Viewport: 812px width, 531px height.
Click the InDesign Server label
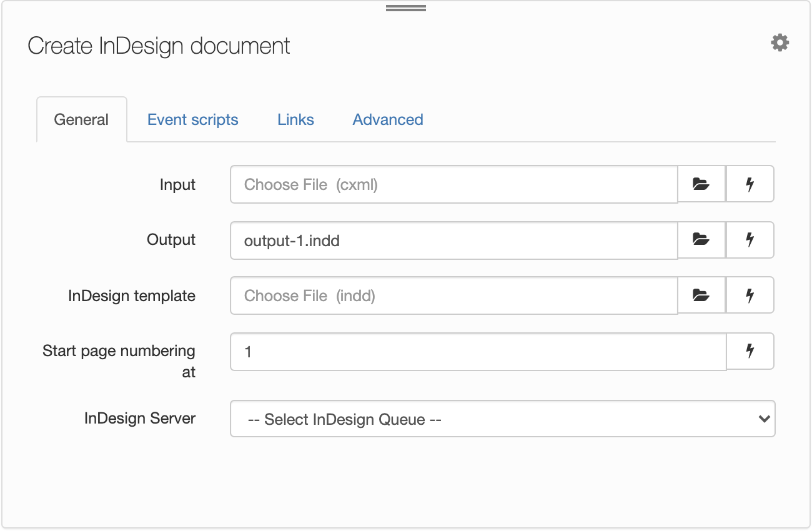pos(140,418)
